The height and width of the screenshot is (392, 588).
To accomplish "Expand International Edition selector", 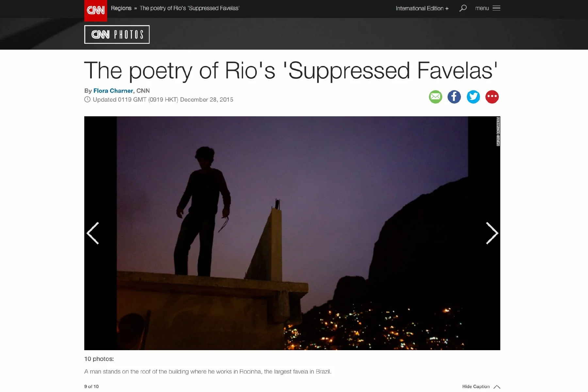I will pos(422,8).
